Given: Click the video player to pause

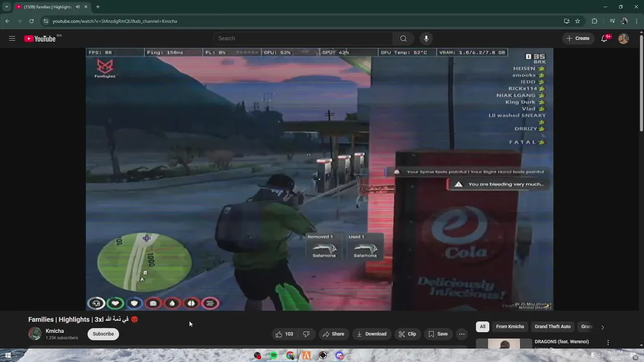Looking at the screenshot, I should (x=319, y=179).
